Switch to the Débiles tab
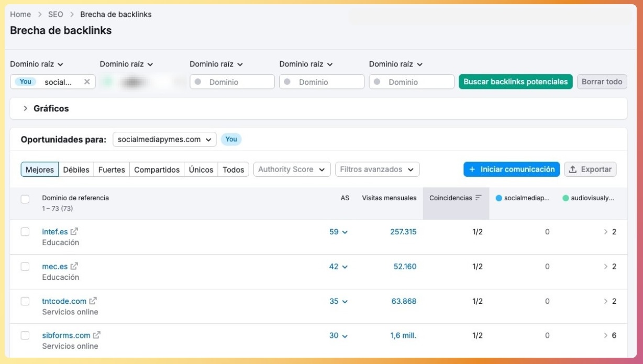643x364 pixels. (x=76, y=169)
